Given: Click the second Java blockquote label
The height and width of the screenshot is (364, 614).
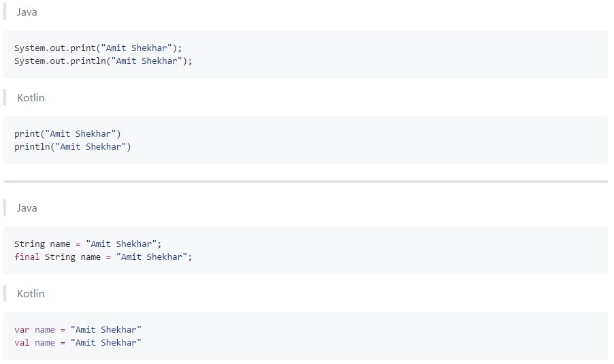Looking at the screenshot, I should (x=27, y=208).
